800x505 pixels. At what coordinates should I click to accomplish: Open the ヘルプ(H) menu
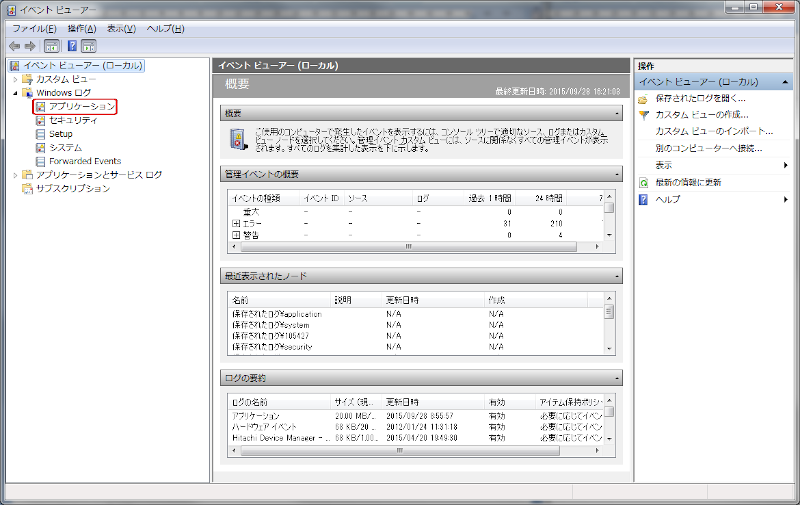[165, 29]
